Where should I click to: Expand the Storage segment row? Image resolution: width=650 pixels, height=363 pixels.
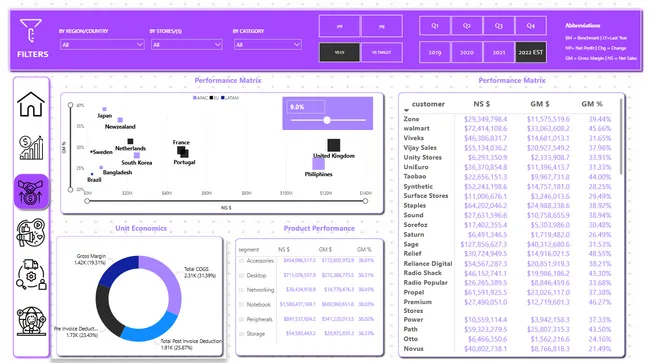click(x=241, y=334)
